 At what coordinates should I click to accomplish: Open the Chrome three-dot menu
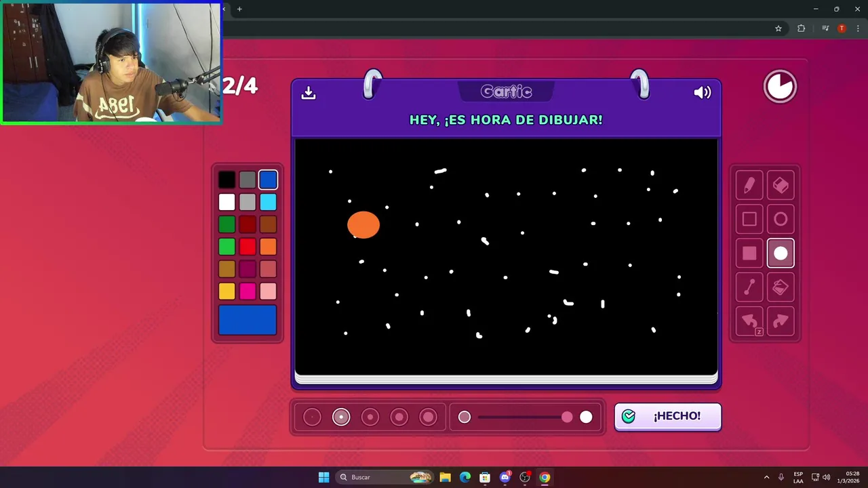coord(858,28)
